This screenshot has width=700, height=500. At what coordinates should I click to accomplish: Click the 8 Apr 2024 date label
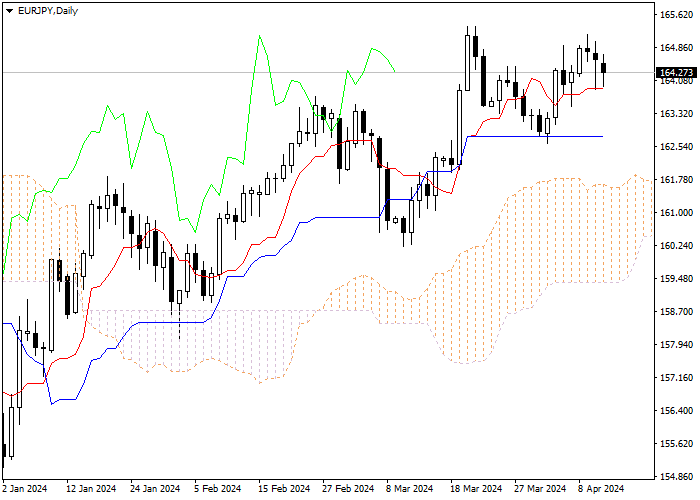coord(601,489)
